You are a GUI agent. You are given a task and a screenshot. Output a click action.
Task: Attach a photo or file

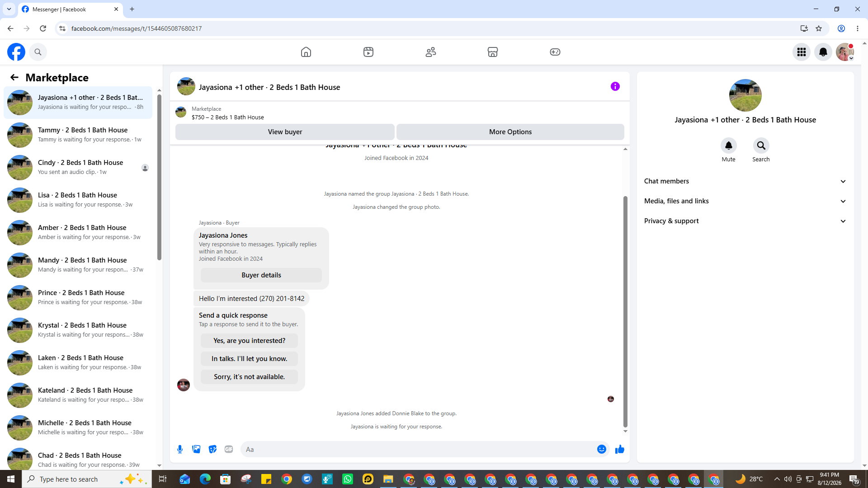tap(196, 449)
